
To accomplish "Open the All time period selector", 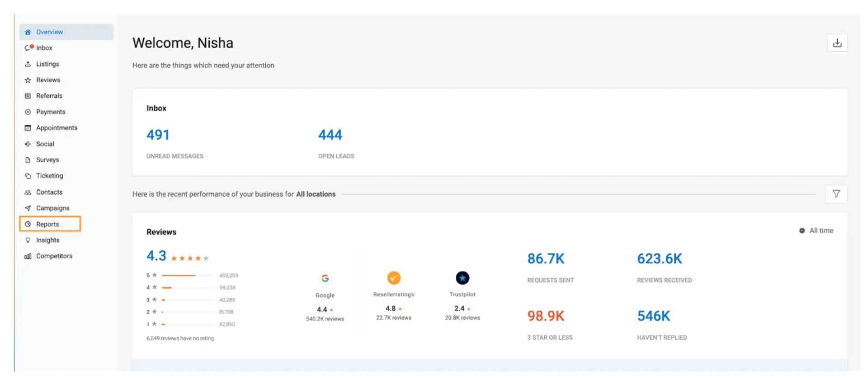I will tap(816, 230).
